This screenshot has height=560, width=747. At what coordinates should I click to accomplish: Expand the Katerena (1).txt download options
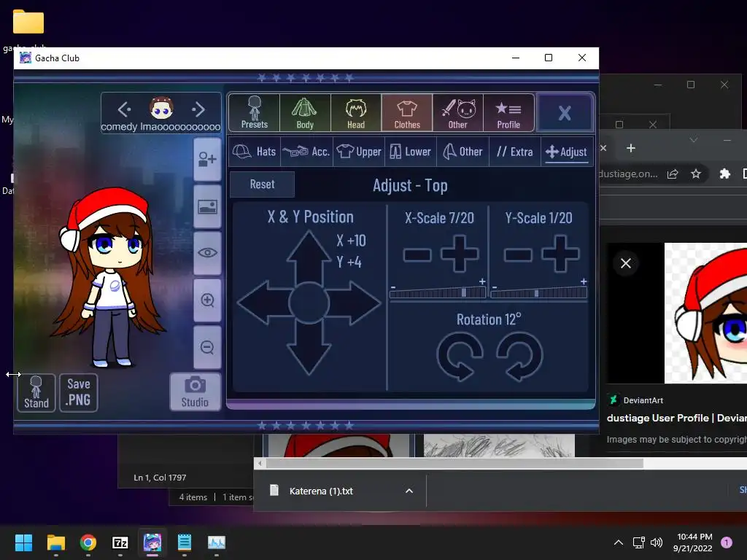[409, 491]
